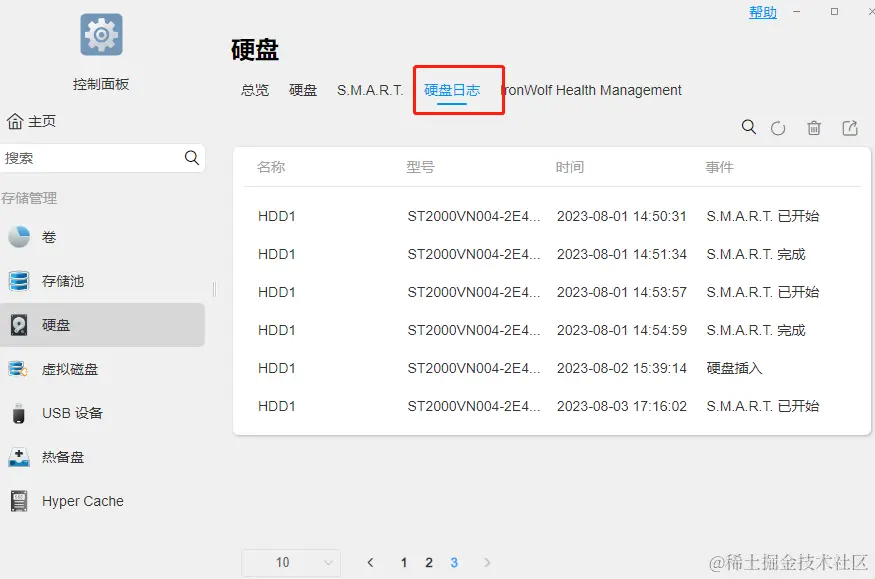Screen dimensions: 875x579
Task: Select current page 3
Action: (x=454, y=562)
